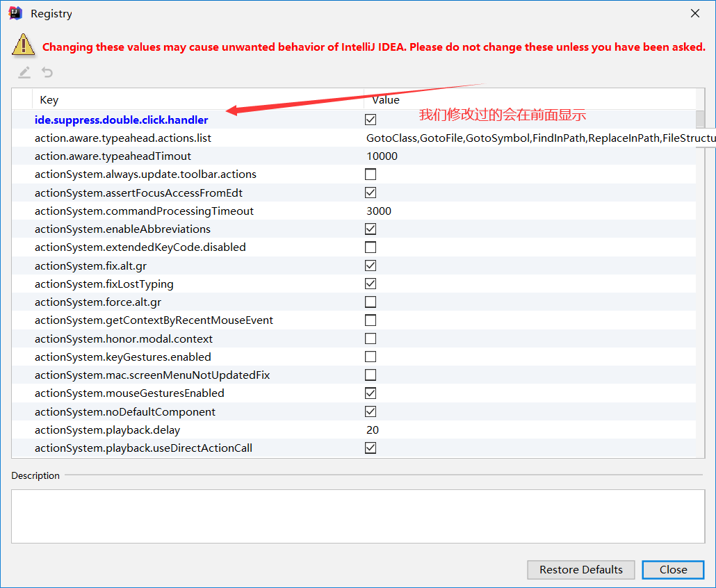Select actionSystem.fix.alt.gr key text
Screen dimensions: 716x588
(90, 266)
